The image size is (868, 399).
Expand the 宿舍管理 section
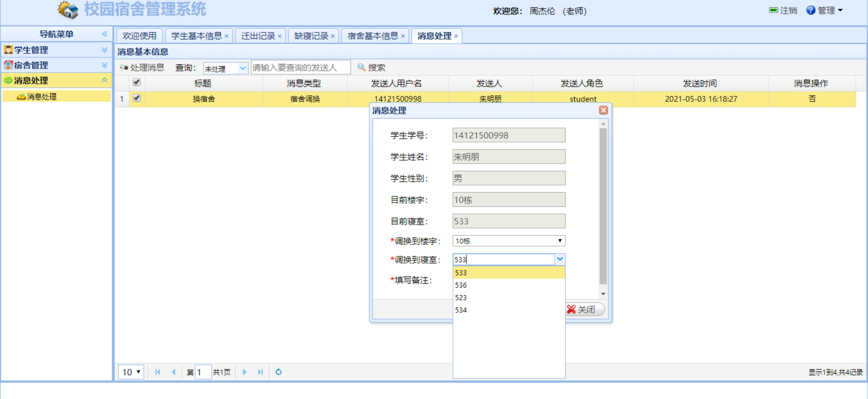104,65
